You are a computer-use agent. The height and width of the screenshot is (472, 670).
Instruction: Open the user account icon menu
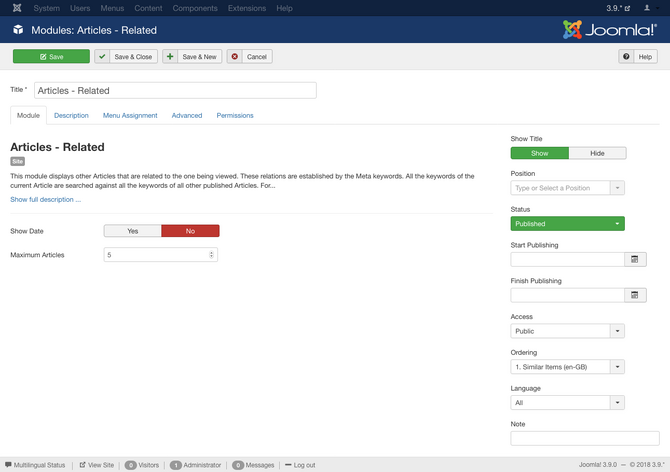[x=647, y=8]
